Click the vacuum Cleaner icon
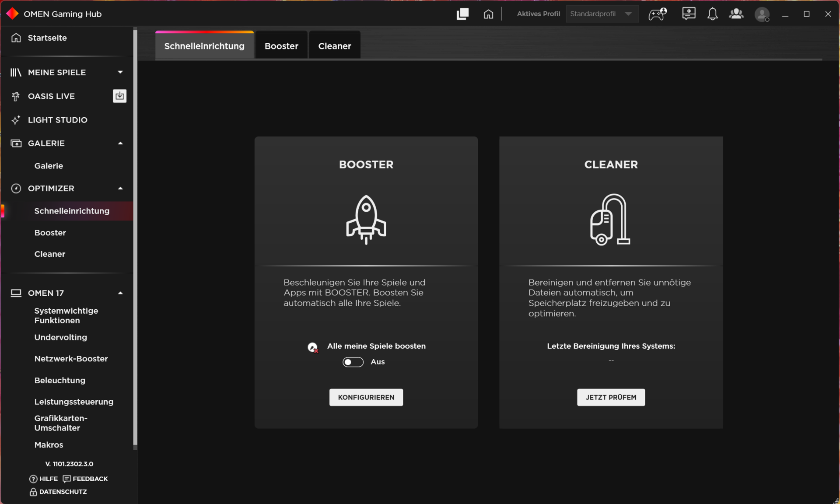Image resolution: width=840 pixels, height=504 pixels. pos(610,220)
